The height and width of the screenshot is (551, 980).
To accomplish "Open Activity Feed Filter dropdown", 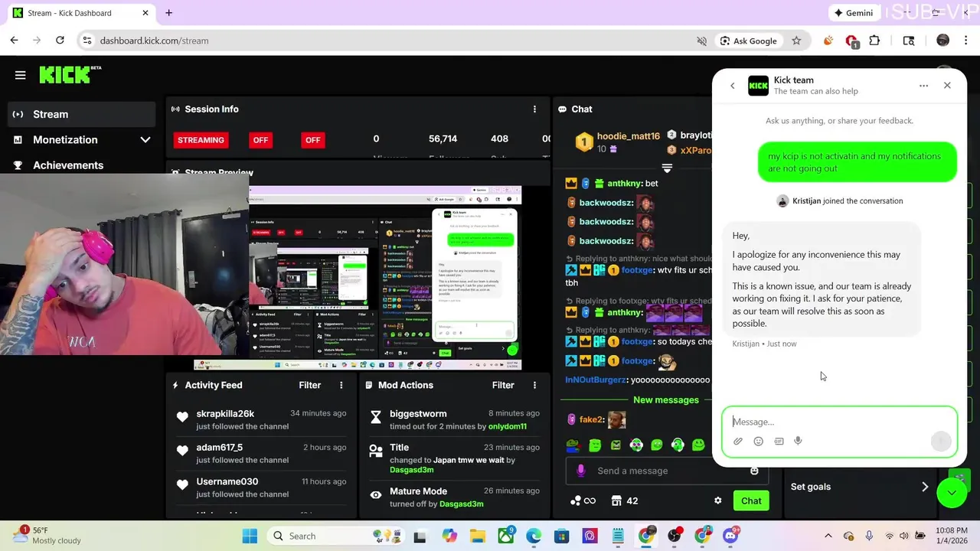I will pyautogui.click(x=309, y=385).
